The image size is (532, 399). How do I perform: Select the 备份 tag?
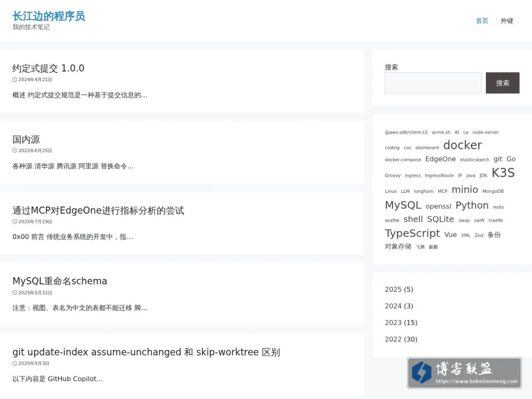pos(494,235)
